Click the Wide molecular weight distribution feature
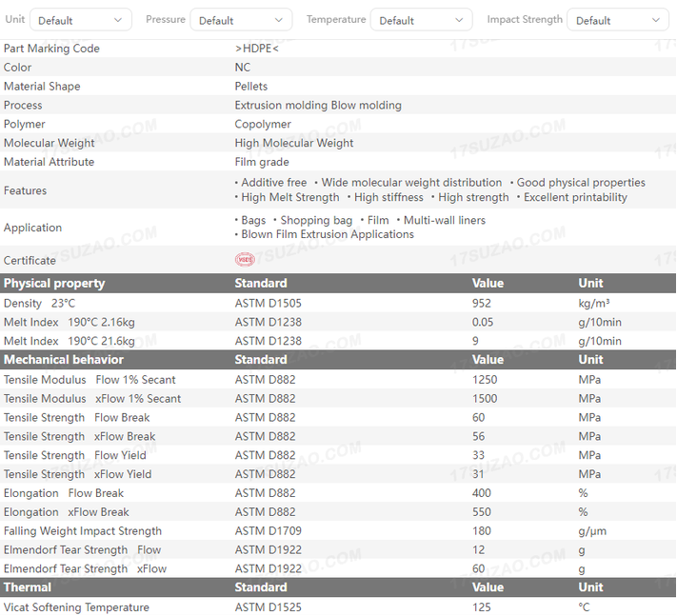The width and height of the screenshot is (677, 616). point(411,183)
